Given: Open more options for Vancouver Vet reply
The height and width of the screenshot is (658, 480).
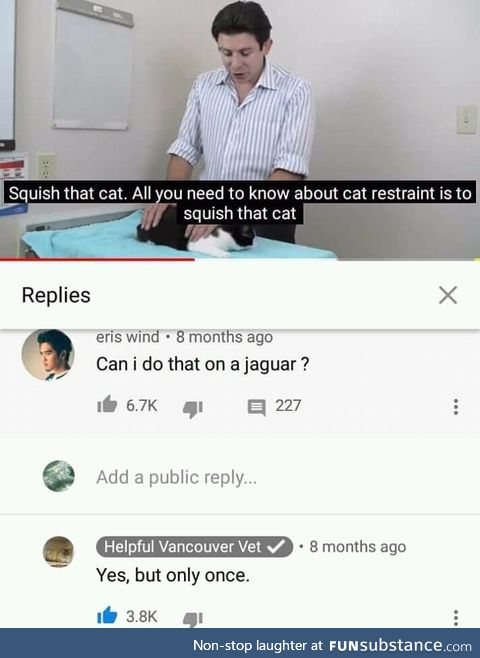Looking at the screenshot, I should point(456,618).
